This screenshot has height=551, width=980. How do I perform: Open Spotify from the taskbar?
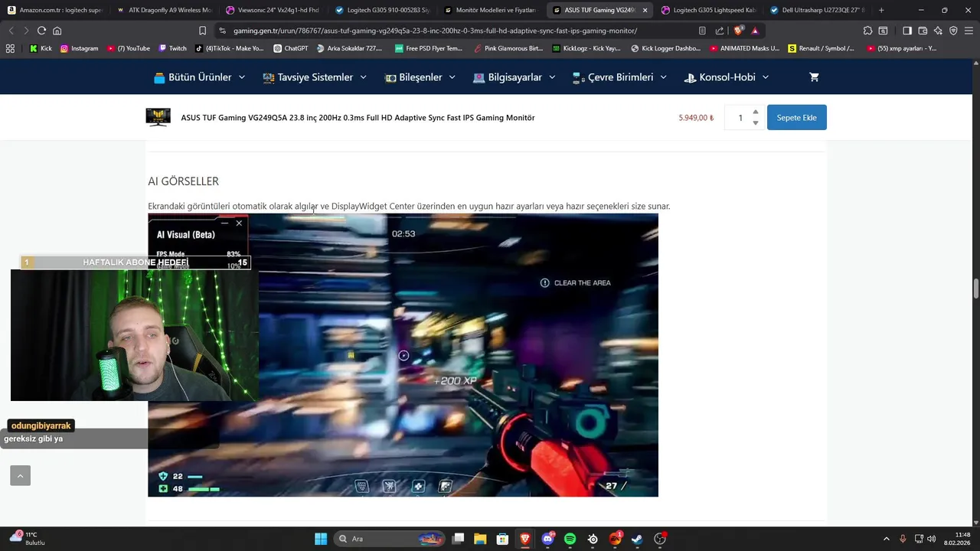pos(570,539)
